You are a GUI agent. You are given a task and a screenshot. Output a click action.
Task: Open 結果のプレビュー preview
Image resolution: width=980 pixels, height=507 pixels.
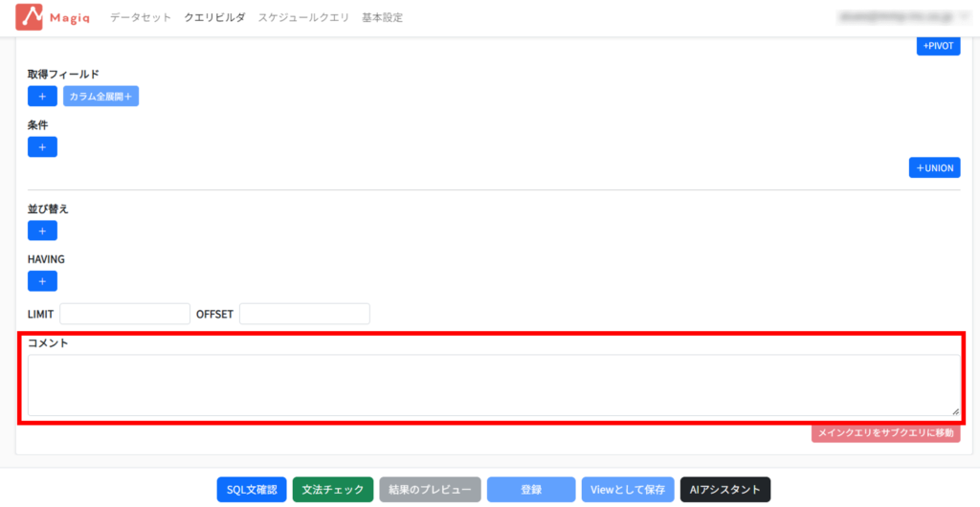tap(429, 490)
